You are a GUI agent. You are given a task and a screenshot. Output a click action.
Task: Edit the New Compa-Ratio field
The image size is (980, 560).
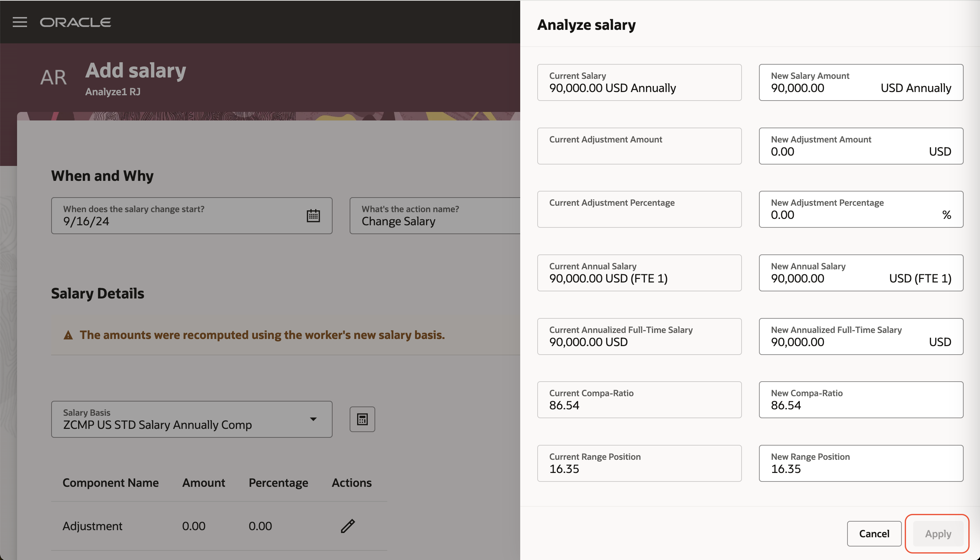(861, 400)
